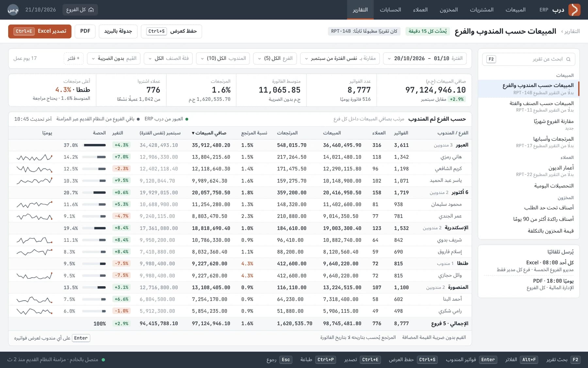This screenshot has width=588, height=368.
Task: Go to the المخزون tab
Action: (449, 10)
